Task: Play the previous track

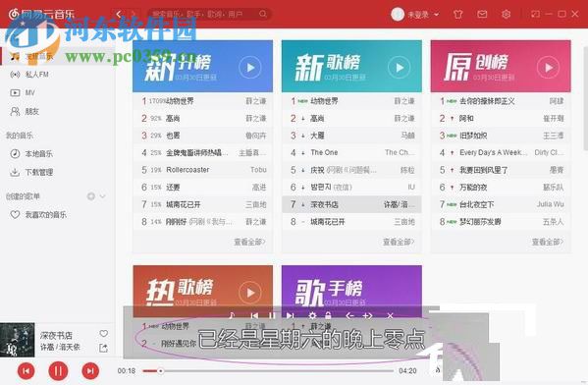Action: (x=26, y=371)
